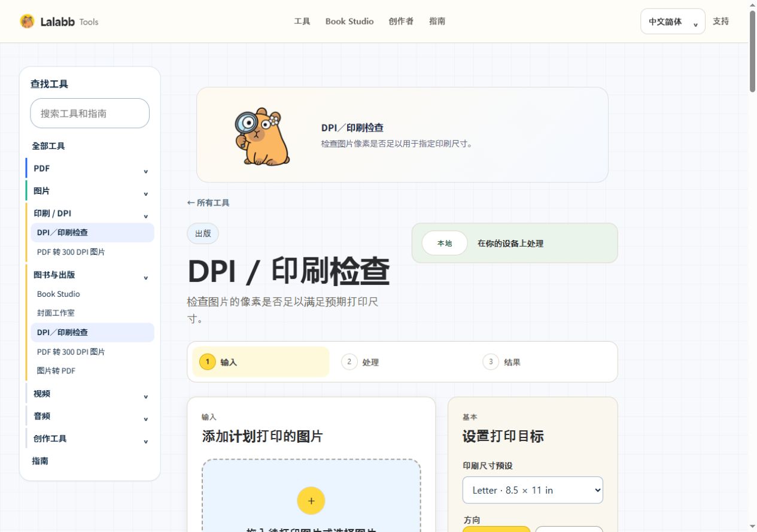Open DPI／印刷检查 under 图书与出版

93,333
